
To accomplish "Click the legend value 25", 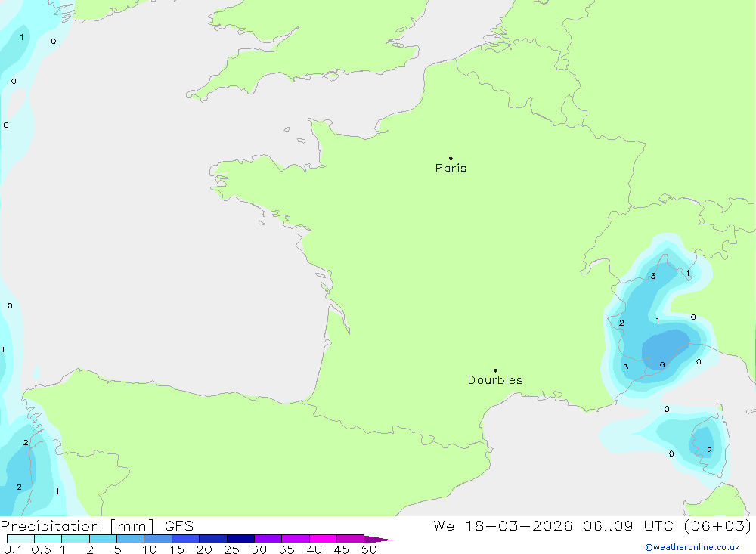I will click(x=231, y=549).
